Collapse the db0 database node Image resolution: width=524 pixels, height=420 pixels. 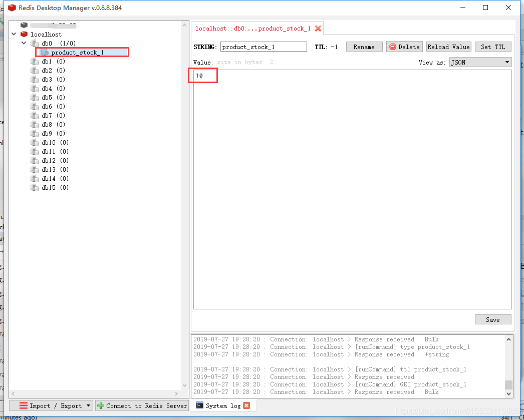click(24, 43)
